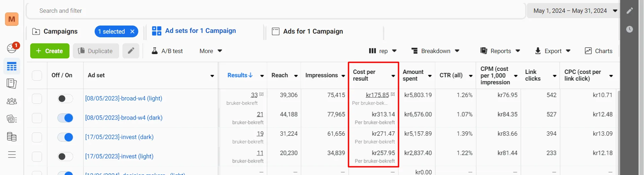
Task: Click the Charts graph icon
Action: tap(588, 51)
